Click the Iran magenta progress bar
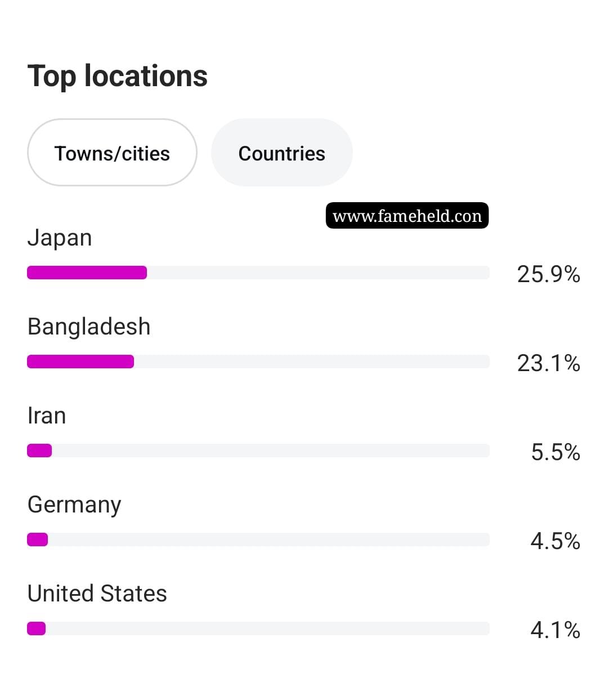 click(x=39, y=451)
